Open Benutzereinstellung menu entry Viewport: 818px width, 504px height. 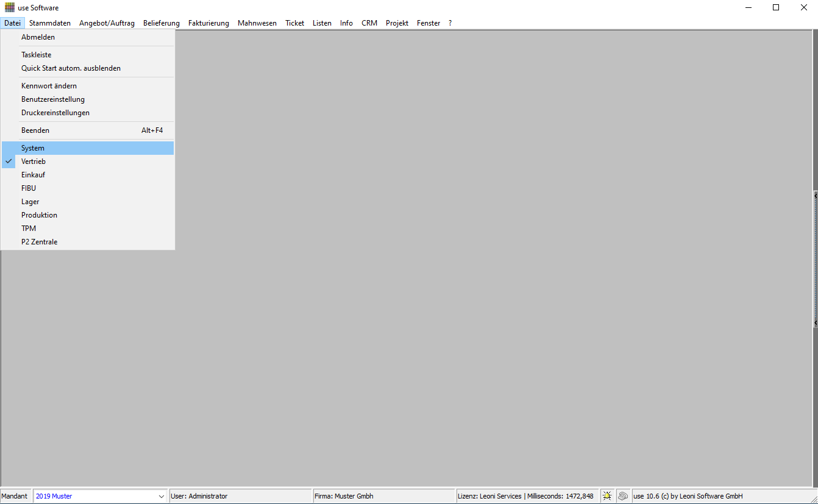88,99
